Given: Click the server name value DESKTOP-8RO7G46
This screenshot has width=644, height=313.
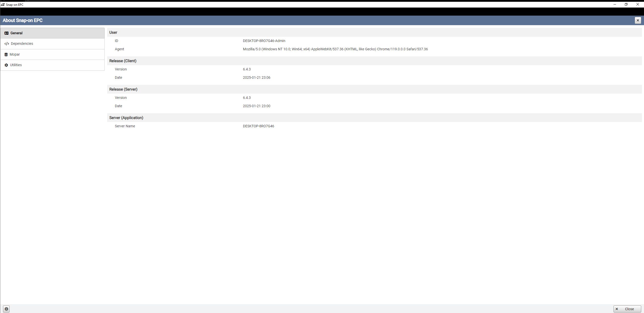Looking at the screenshot, I should tap(258, 126).
